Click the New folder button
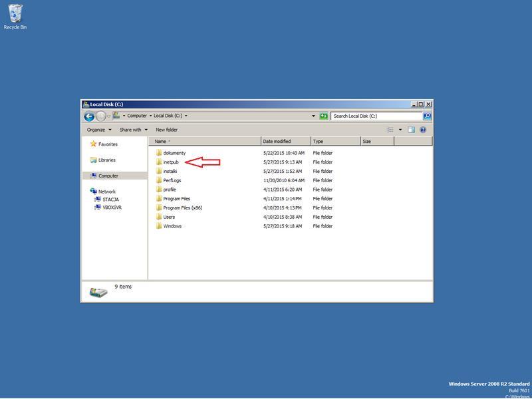Viewport: 532px width, 399px height. click(167, 130)
